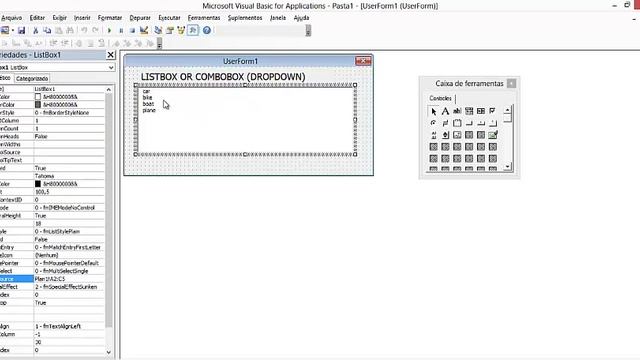Viewport: 640px width, 360px height.
Task: Open the Editar menu
Action: point(37,18)
